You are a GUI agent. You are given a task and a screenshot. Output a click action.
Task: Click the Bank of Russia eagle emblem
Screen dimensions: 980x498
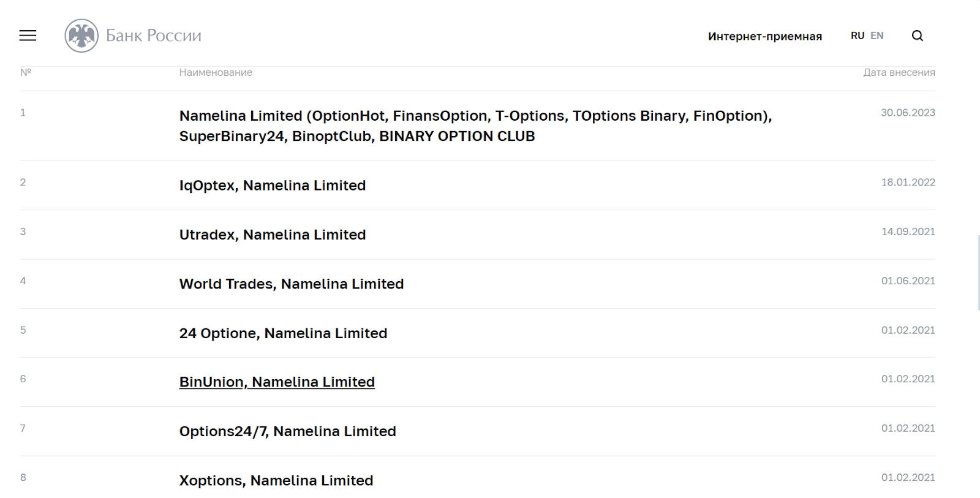81,36
